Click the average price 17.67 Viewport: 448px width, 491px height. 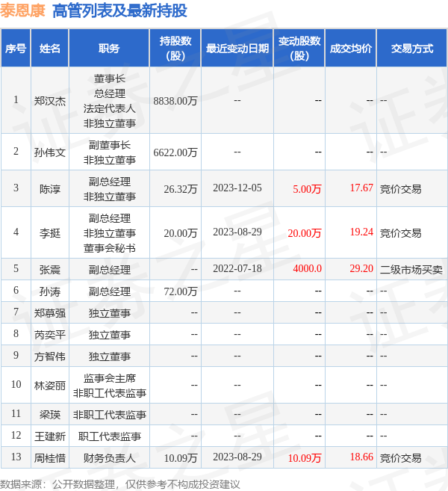(361, 188)
